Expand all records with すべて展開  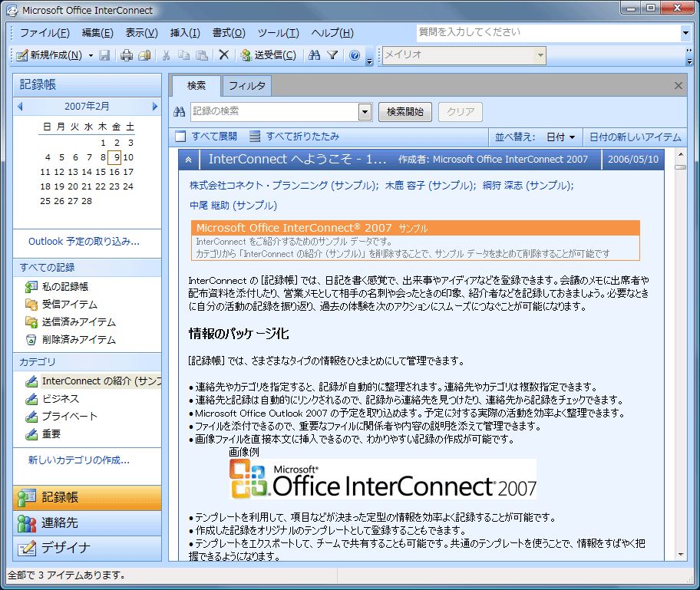[206, 137]
